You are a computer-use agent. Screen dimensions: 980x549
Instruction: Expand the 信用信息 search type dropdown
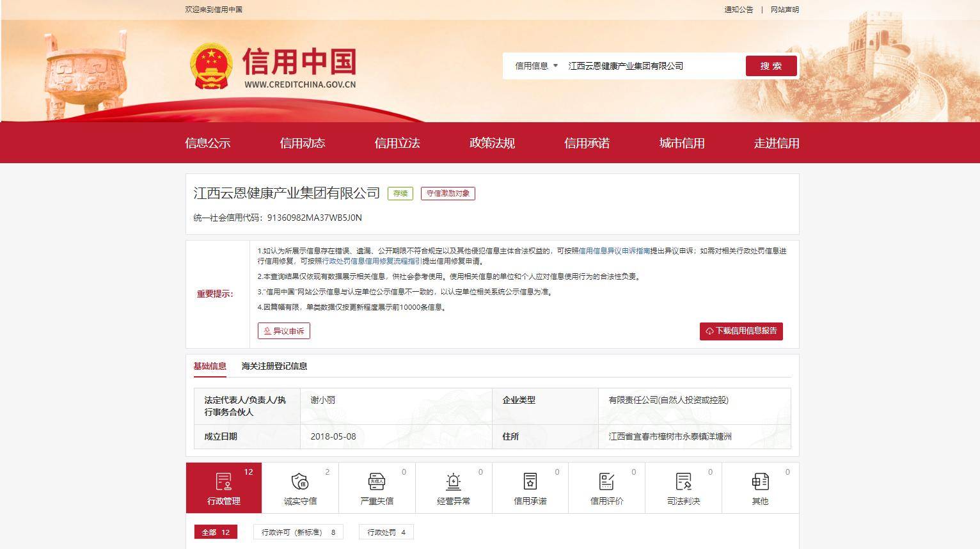536,66
